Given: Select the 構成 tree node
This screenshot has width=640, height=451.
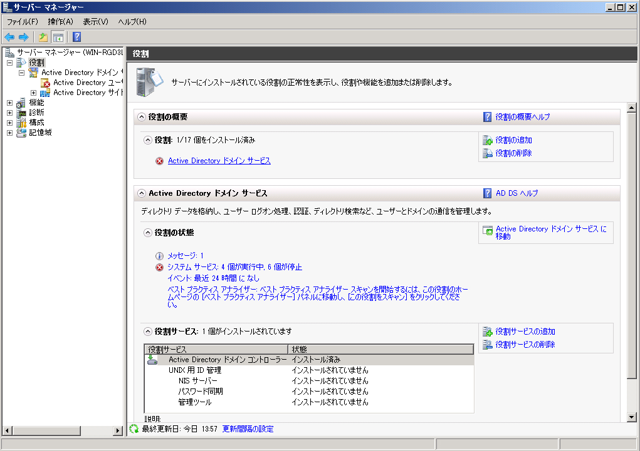Looking at the screenshot, I should coord(36,122).
